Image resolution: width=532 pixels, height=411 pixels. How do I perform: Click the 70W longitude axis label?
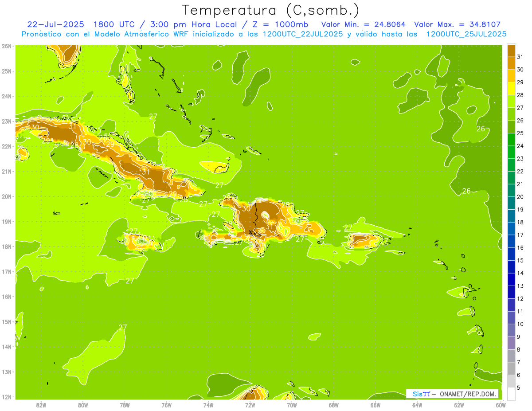point(292,405)
